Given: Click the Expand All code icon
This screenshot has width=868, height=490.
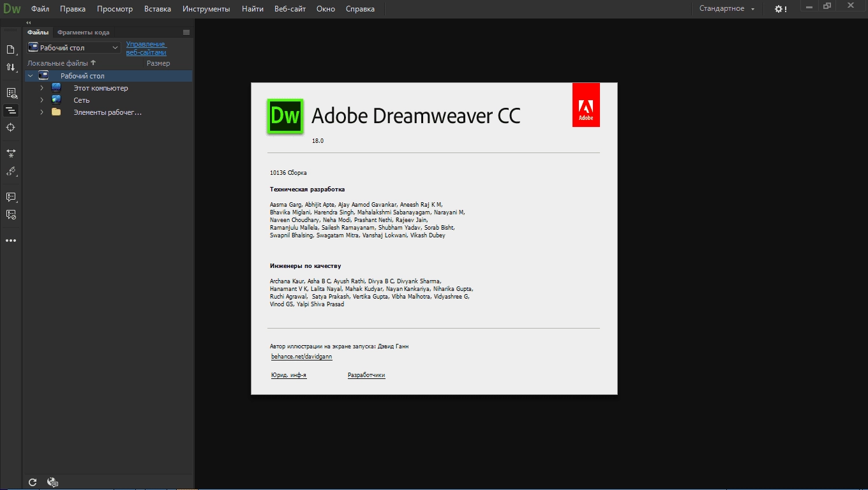Looking at the screenshot, I should click(11, 153).
